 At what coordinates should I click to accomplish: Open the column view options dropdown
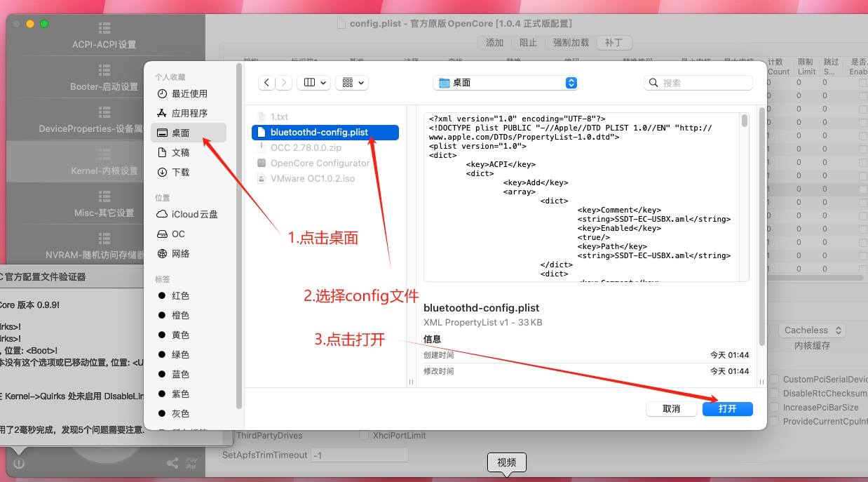coord(313,83)
